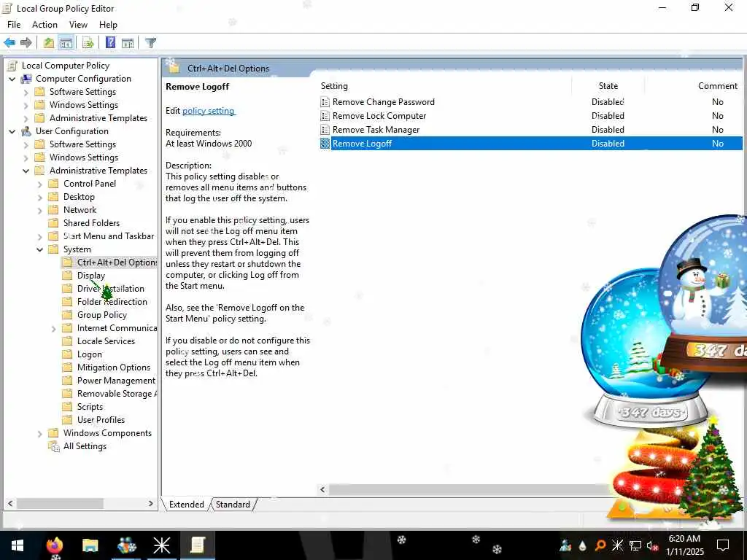Expand the Windows Components tree node
Image resolution: width=747 pixels, height=560 pixels.
[40, 433]
